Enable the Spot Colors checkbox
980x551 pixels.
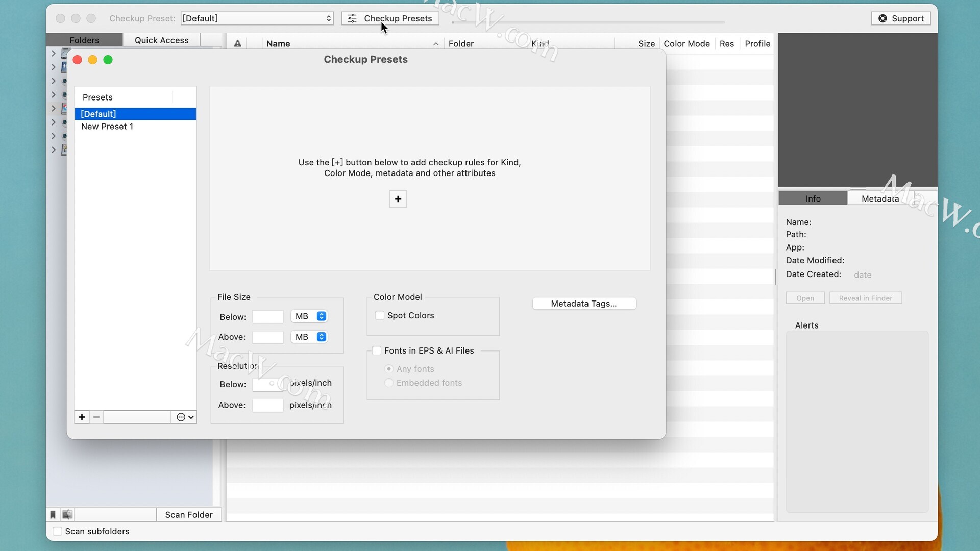pyautogui.click(x=380, y=315)
